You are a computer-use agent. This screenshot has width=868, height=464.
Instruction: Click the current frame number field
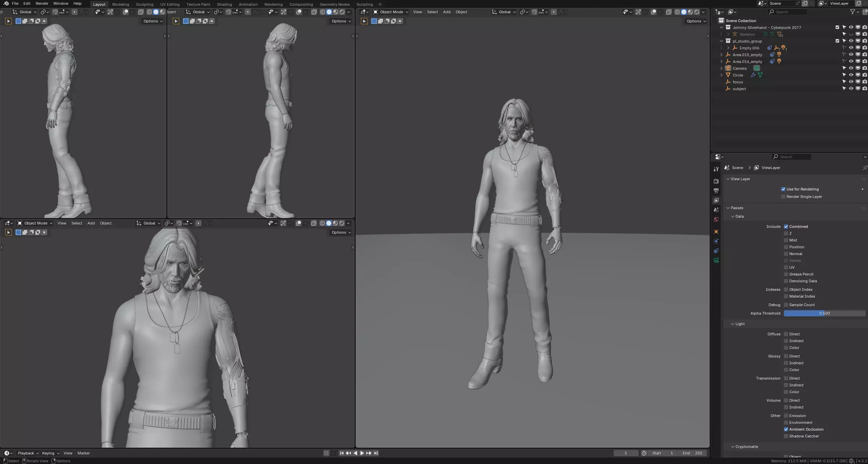point(626,453)
